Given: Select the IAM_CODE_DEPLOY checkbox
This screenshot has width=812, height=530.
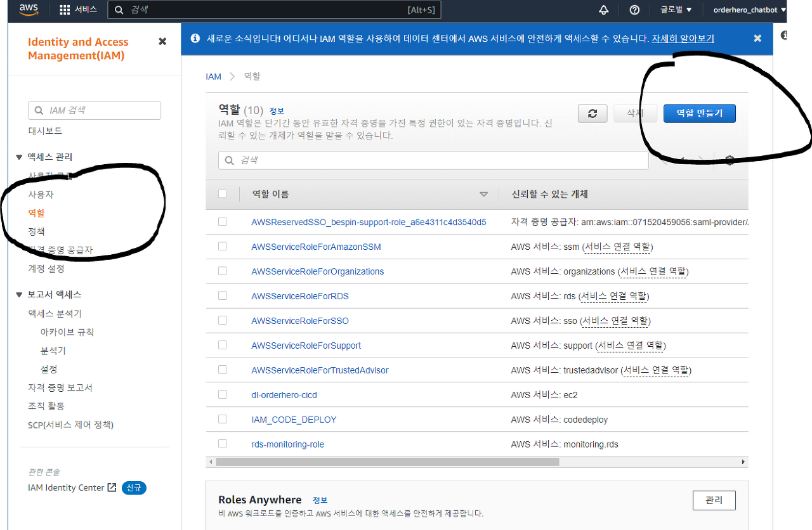Looking at the screenshot, I should pyautogui.click(x=222, y=419).
